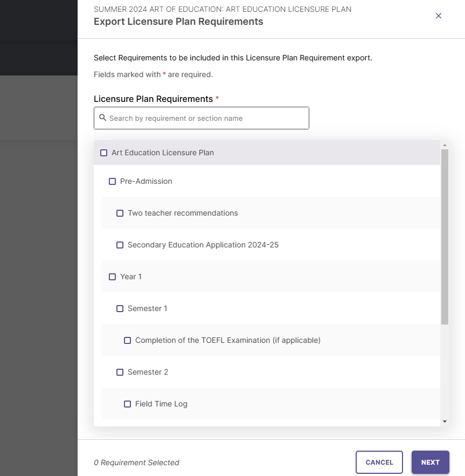Tick the Field Time Log checkbox
The width and height of the screenshot is (465, 476).
pos(128,404)
